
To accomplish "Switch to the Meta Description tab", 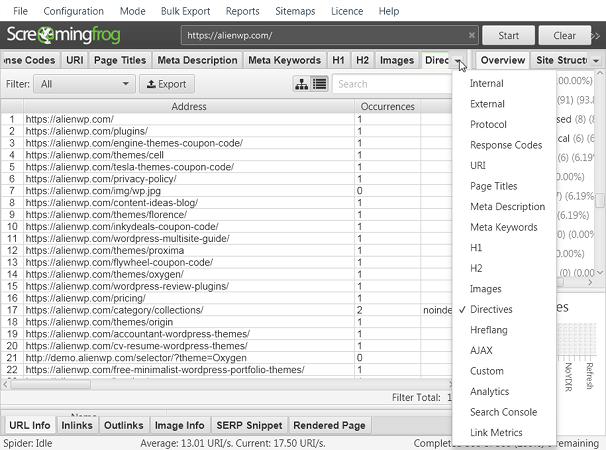I will (x=197, y=60).
